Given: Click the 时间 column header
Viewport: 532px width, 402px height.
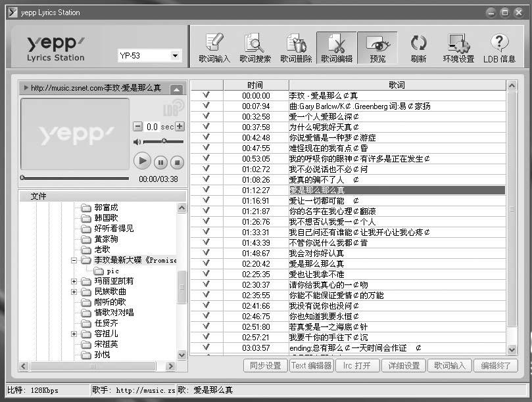Looking at the screenshot, I should [256, 85].
